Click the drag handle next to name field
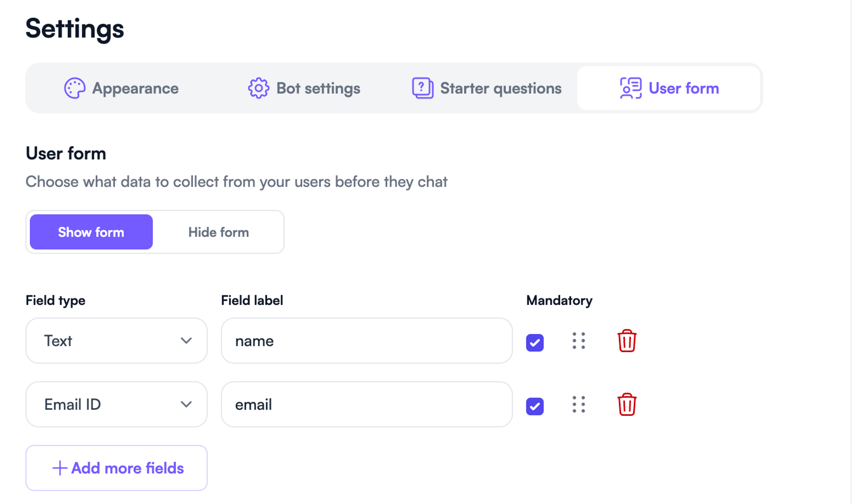Viewport: 852px width, 504px height. [579, 340]
